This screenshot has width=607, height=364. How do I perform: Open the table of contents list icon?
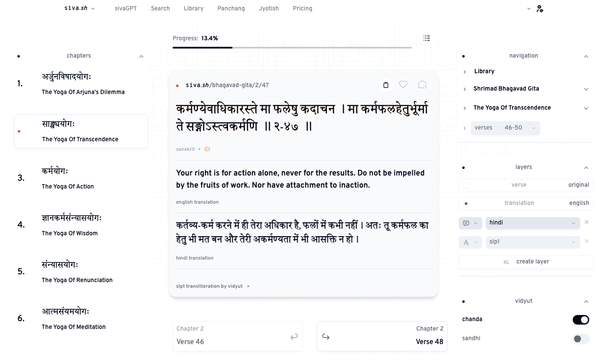tap(427, 39)
